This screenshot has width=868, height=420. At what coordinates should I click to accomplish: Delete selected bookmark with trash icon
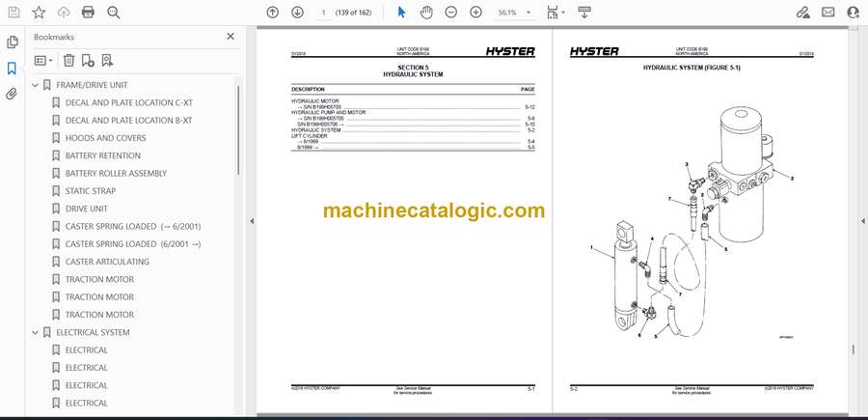68,61
